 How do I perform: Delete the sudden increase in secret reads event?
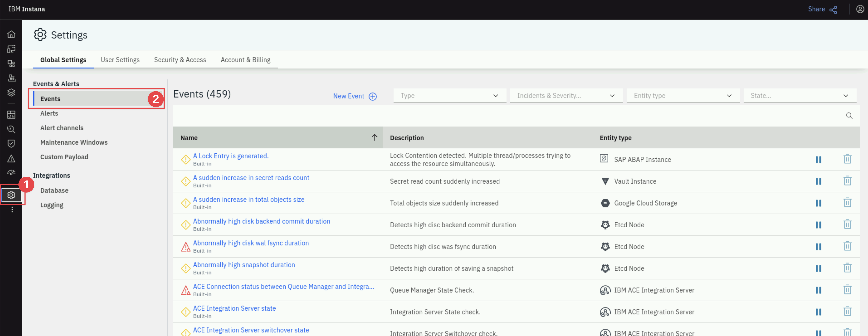point(847,181)
